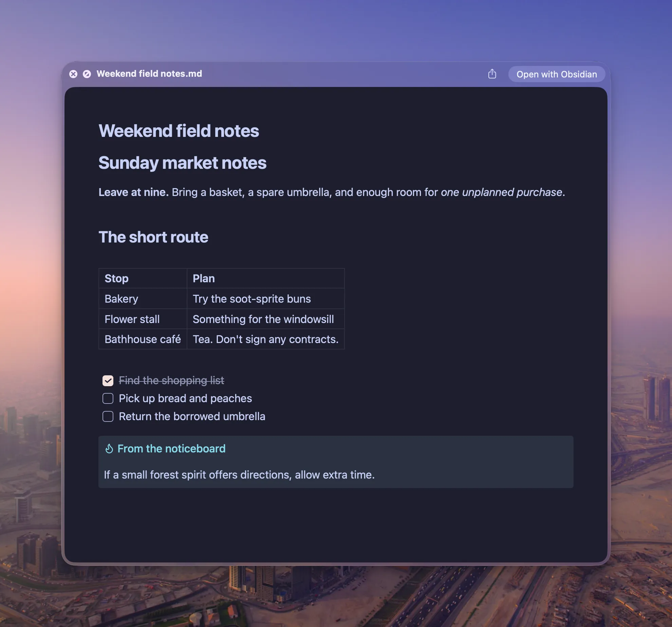
Task: Click the Plan table header
Action: tap(266, 279)
